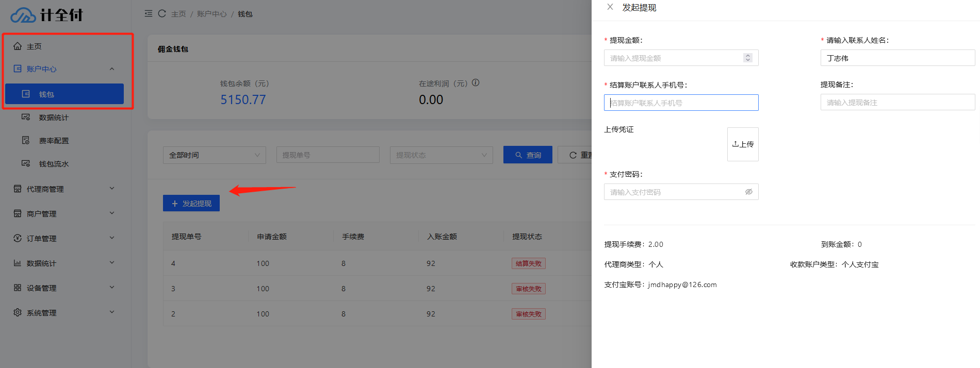980x368 pixels.
Task: Click the 结算账户联系人手机号 input
Action: pyautogui.click(x=681, y=103)
